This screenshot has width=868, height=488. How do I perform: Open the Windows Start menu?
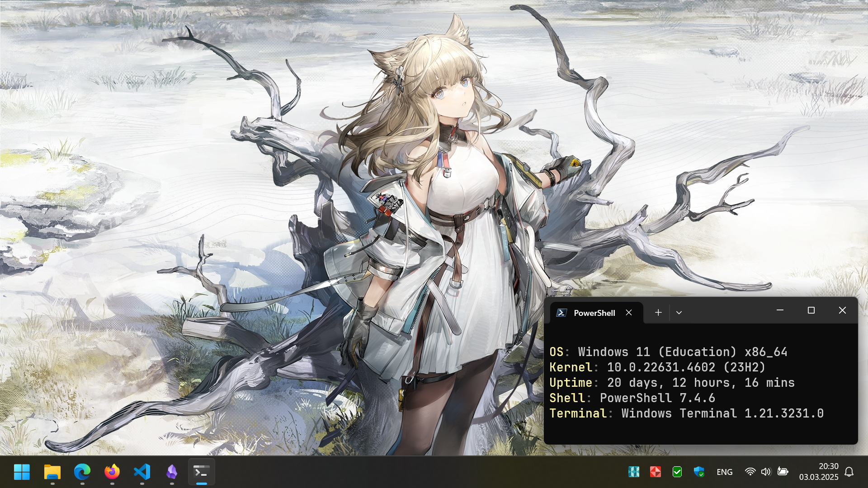[x=22, y=472]
